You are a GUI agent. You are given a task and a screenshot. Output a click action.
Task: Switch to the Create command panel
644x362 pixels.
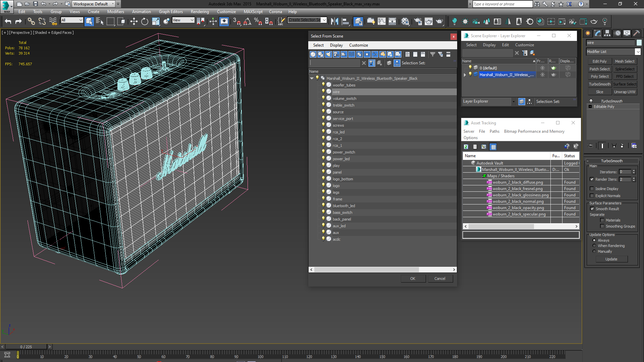588,33
